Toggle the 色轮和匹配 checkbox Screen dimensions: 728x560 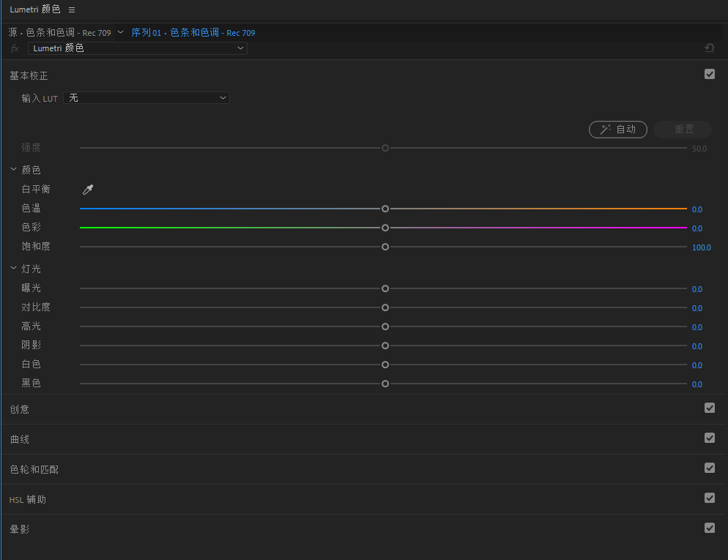(x=709, y=468)
